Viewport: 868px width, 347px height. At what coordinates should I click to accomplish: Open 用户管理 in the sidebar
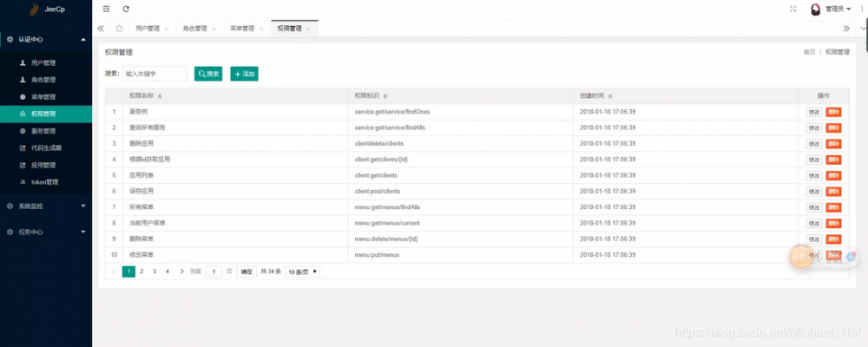(46, 63)
